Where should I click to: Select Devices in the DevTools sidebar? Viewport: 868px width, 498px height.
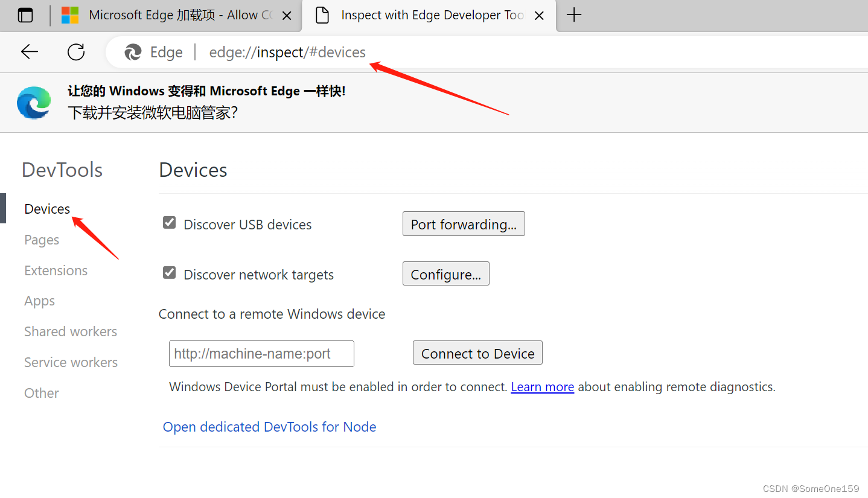47,209
